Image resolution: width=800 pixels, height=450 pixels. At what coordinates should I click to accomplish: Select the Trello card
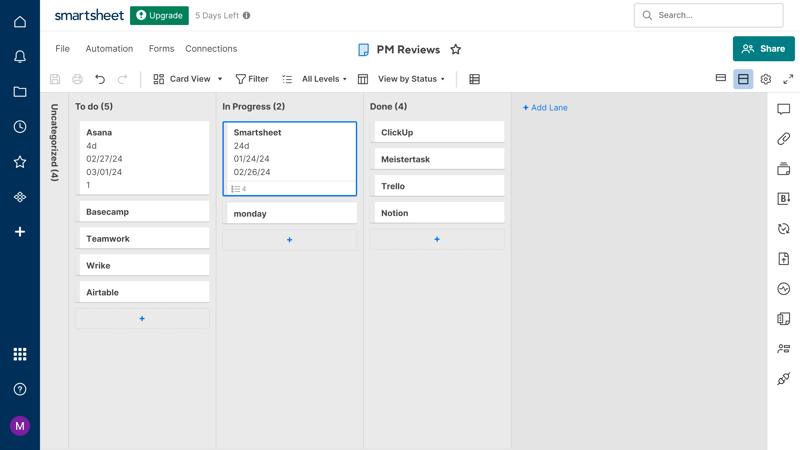pyautogui.click(x=437, y=186)
